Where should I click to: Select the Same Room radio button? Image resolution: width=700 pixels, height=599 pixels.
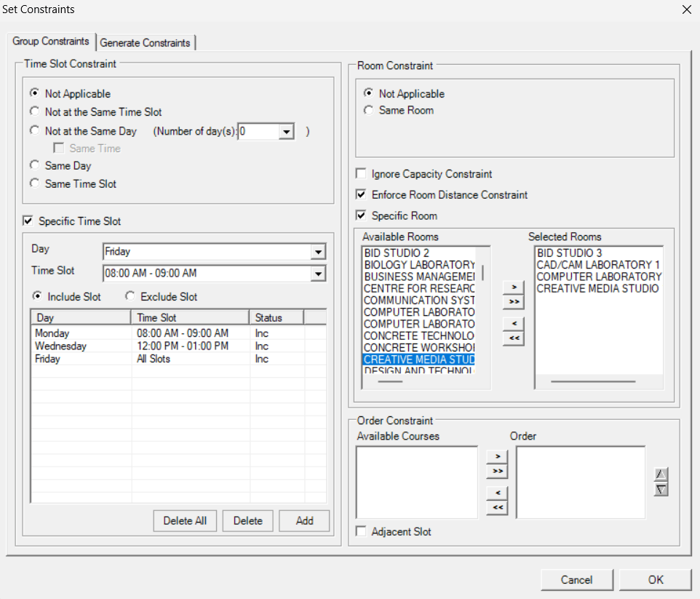point(368,110)
